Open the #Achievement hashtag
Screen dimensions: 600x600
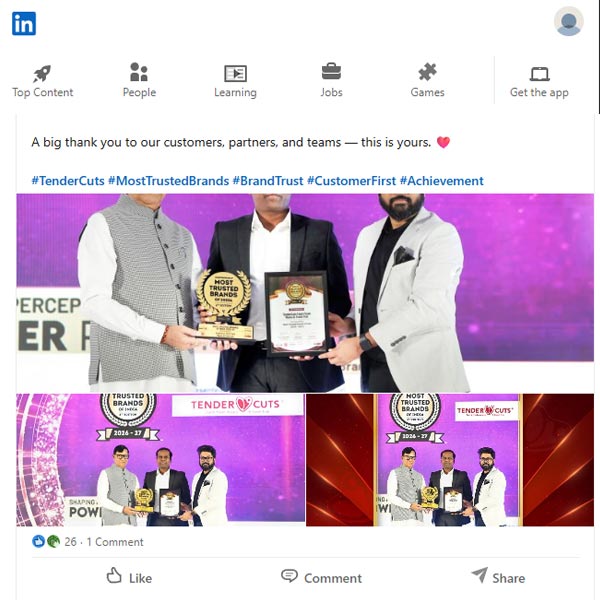(x=442, y=181)
